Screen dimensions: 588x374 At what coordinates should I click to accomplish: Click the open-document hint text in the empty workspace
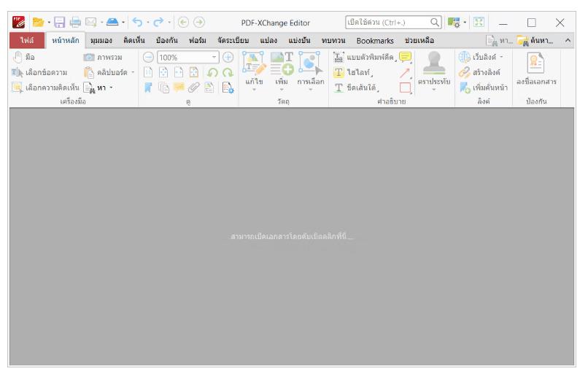point(292,236)
